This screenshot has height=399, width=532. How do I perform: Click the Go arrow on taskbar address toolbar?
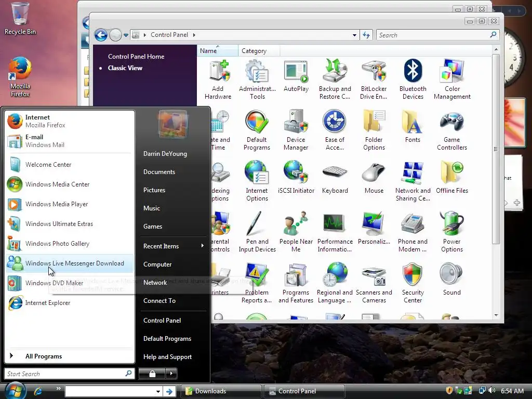click(169, 391)
